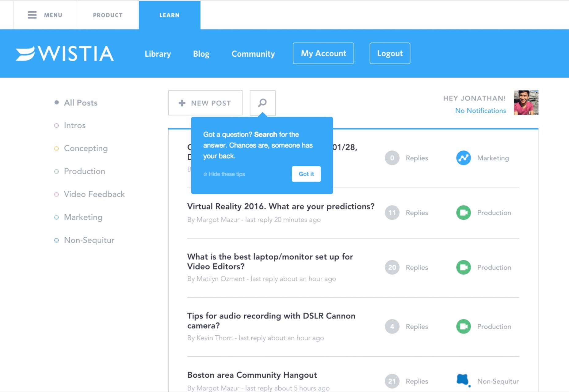Click the Got it button
Image resolution: width=569 pixels, height=392 pixels.
pyautogui.click(x=306, y=174)
